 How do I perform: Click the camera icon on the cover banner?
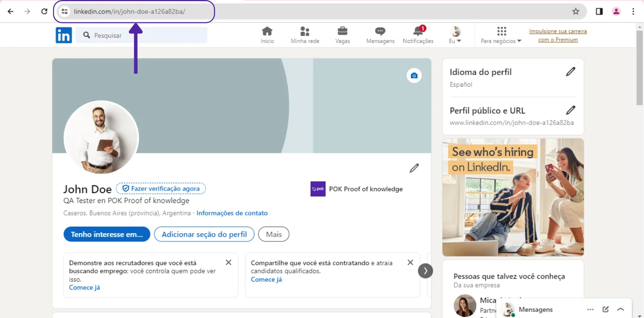pyautogui.click(x=414, y=76)
